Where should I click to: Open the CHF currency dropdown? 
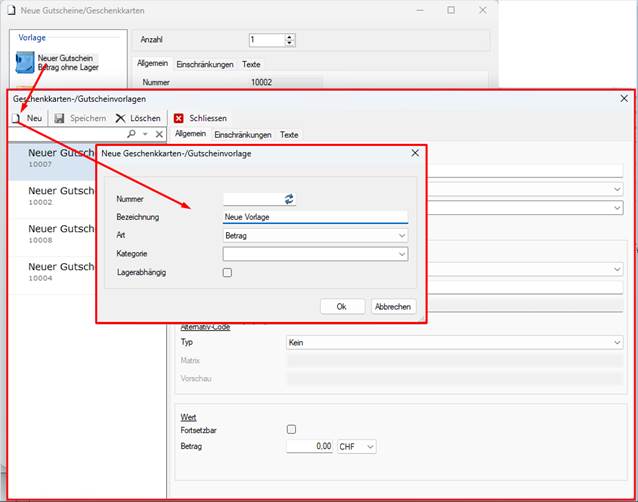click(356, 447)
